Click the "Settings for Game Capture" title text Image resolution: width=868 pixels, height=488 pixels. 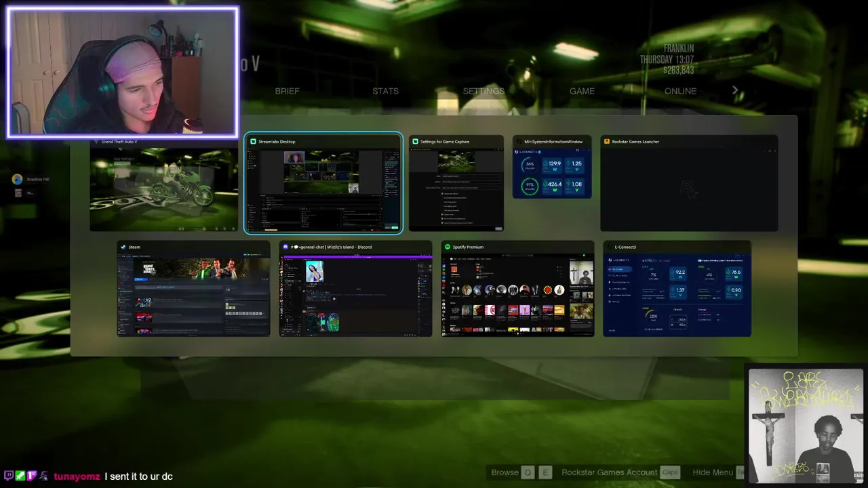coord(445,142)
